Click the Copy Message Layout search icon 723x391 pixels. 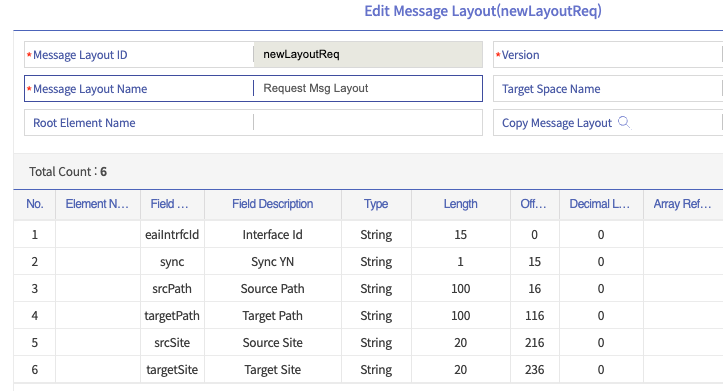tap(624, 122)
